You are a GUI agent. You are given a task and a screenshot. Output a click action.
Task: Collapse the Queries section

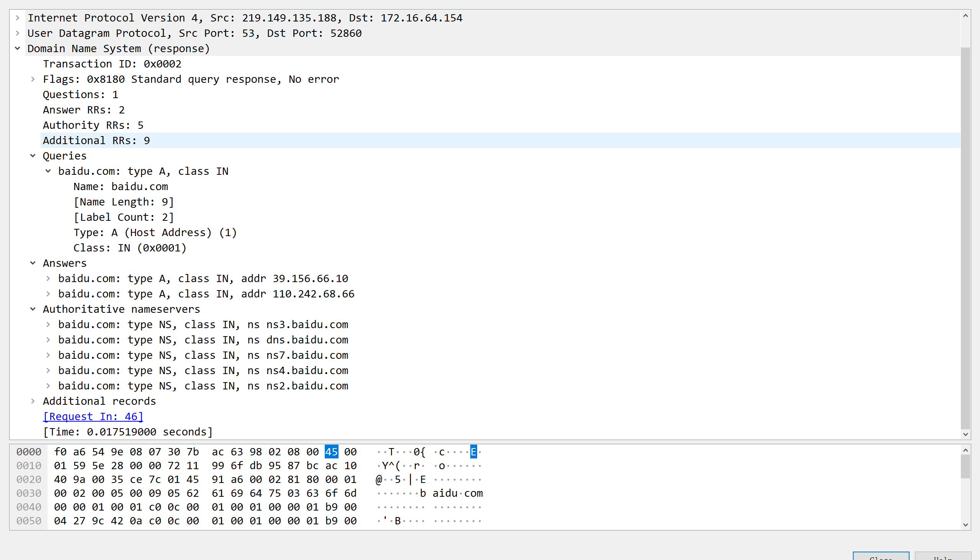[x=33, y=156]
